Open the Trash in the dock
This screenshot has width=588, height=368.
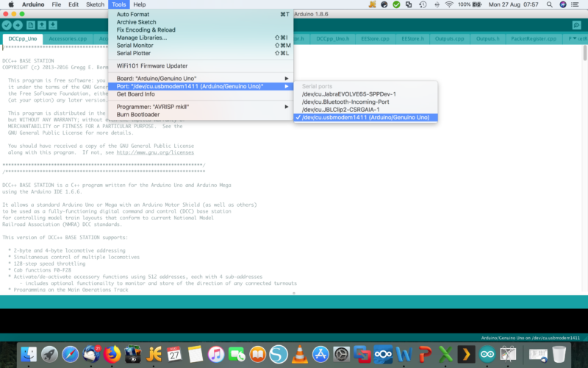(x=559, y=354)
